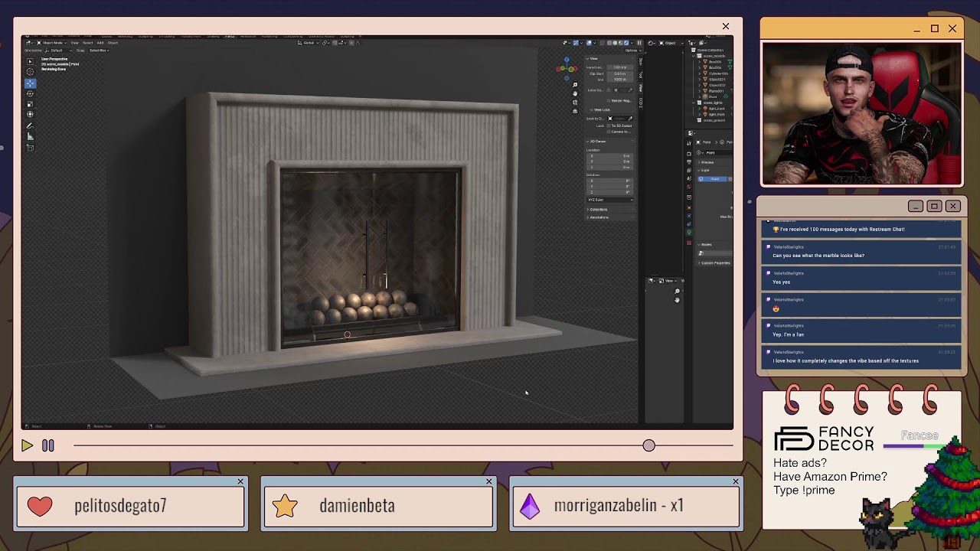
Task: Open the Object Mode dropdown
Action: pyautogui.click(x=52, y=43)
